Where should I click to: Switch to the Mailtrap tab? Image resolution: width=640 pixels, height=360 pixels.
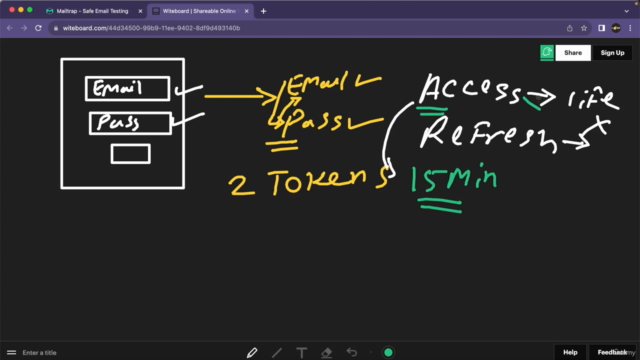[x=92, y=11]
